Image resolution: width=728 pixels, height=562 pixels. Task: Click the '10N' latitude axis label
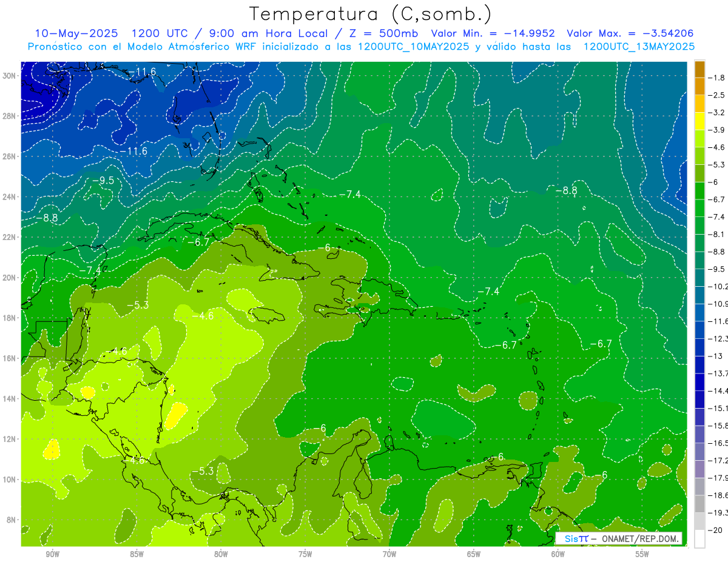coord(10,479)
